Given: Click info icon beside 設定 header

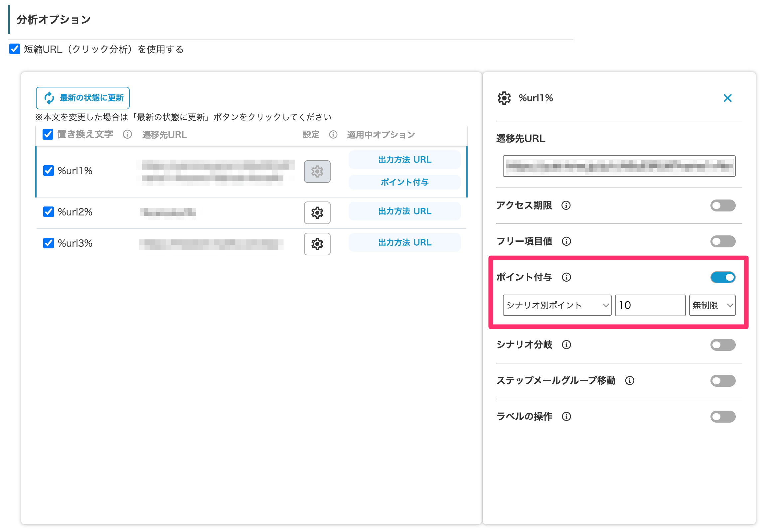Looking at the screenshot, I should tap(333, 135).
